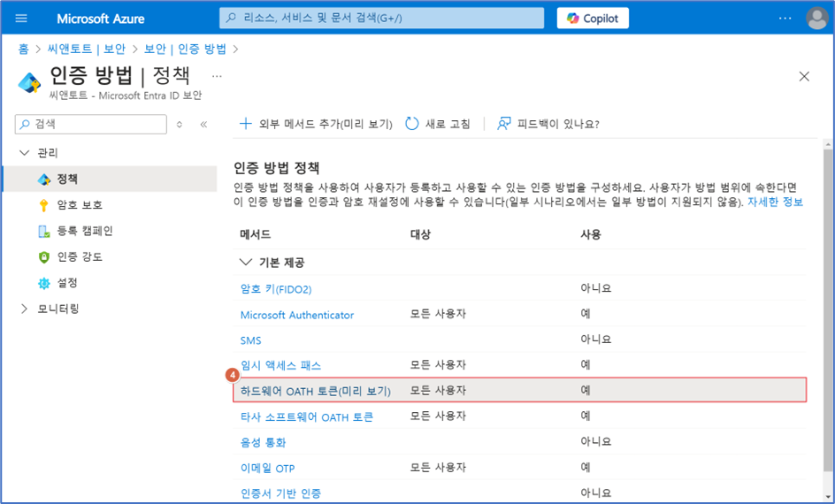Click 모든 사용자 in 이메일 OTP row
The height and width of the screenshot is (504, 835).
pyautogui.click(x=438, y=468)
